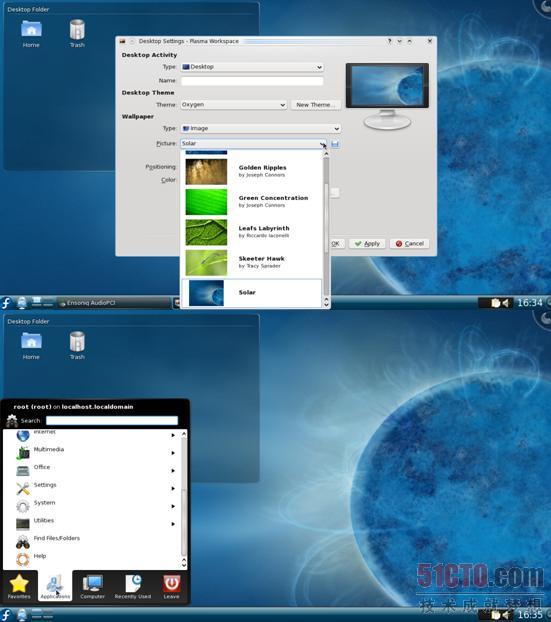
Task: Expand the Utilities submenu arrow
Action: pos(173,524)
